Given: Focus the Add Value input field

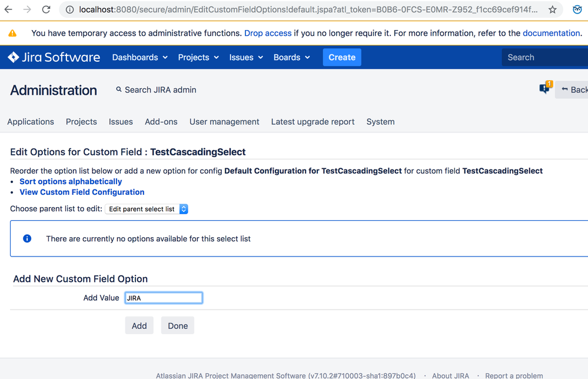Looking at the screenshot, I should pos(164,298).
